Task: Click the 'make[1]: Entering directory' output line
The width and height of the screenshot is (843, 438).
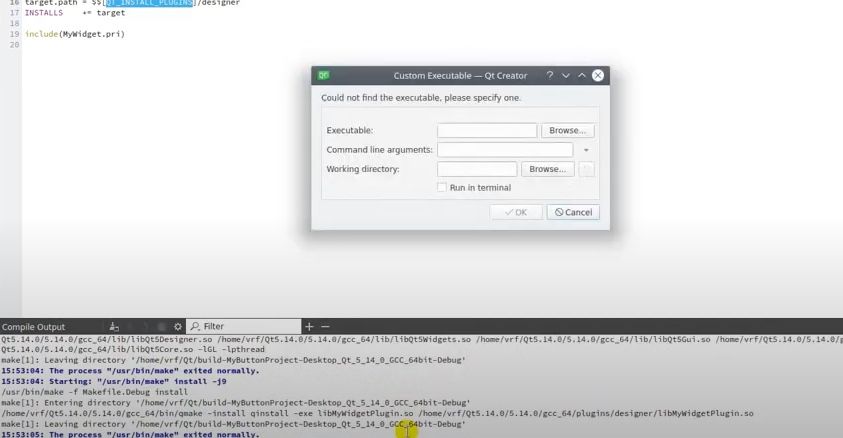Action: (x=235, y=403)
